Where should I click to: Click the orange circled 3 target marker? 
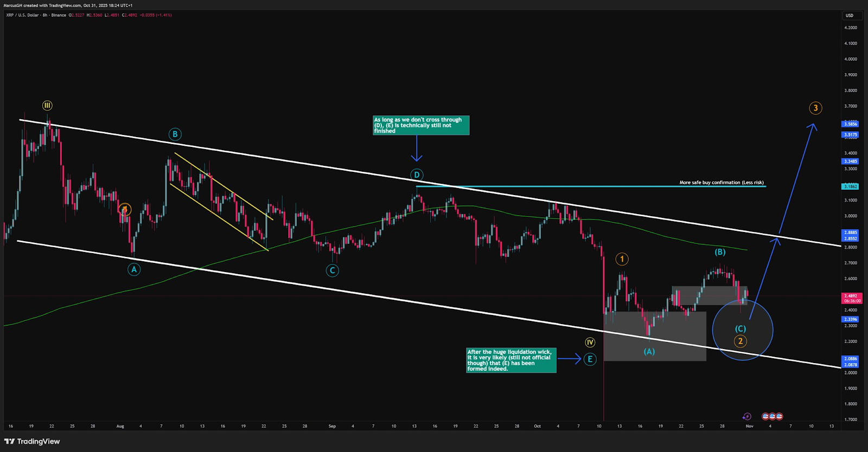[x=815, y=108]
